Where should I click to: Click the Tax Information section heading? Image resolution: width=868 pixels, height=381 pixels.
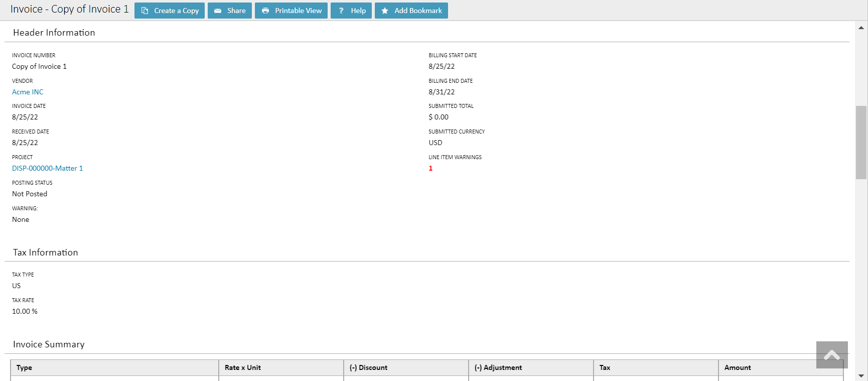46,252
